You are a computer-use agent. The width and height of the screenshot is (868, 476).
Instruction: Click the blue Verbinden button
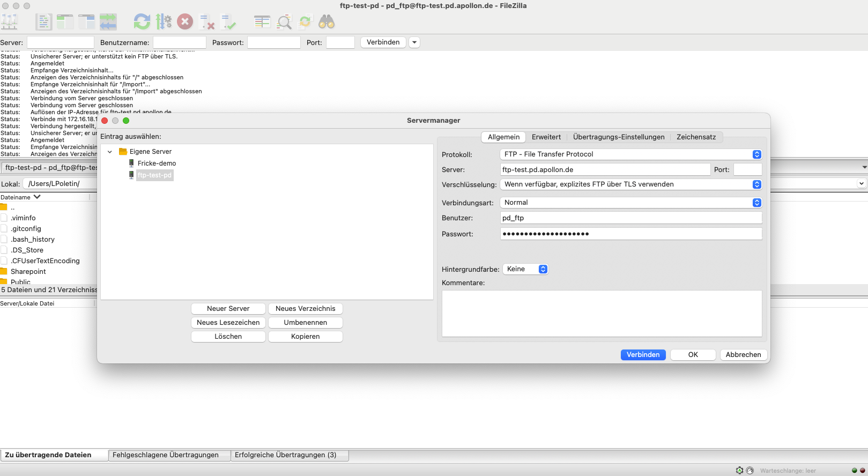(643, 355)
